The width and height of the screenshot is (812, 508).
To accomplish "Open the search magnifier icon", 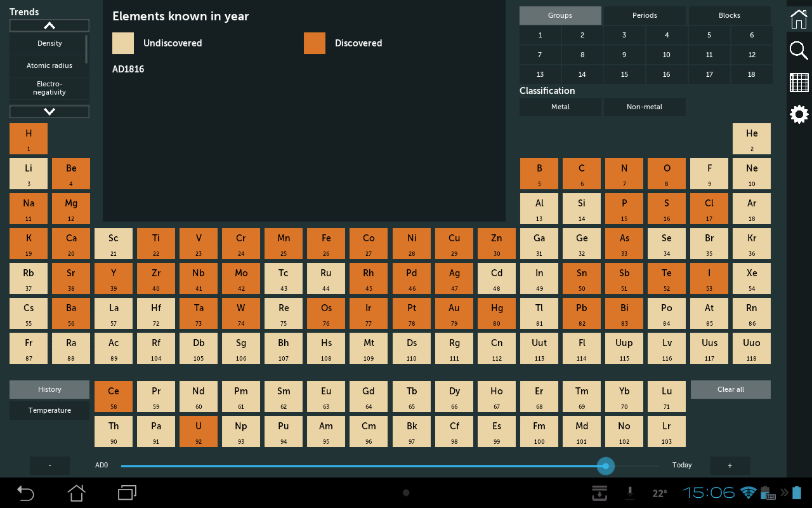I will [799, 50].
